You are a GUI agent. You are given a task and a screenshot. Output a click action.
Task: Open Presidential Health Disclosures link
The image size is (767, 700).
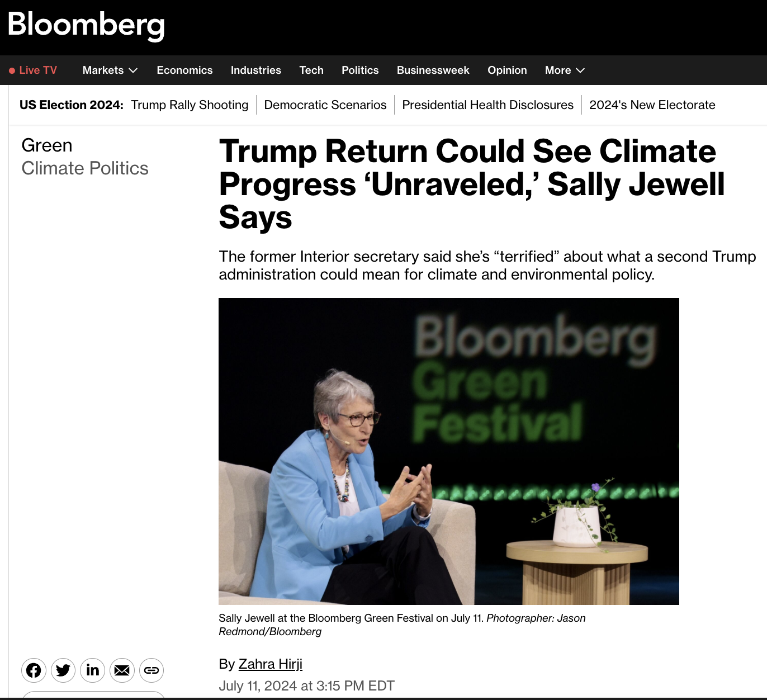[x=487, y=105]
